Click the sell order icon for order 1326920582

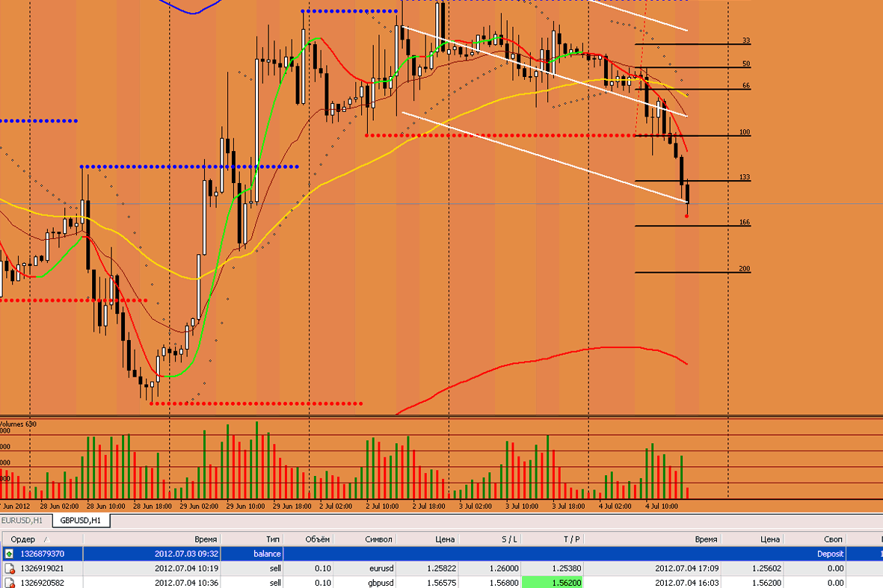[x=9, y=583]
